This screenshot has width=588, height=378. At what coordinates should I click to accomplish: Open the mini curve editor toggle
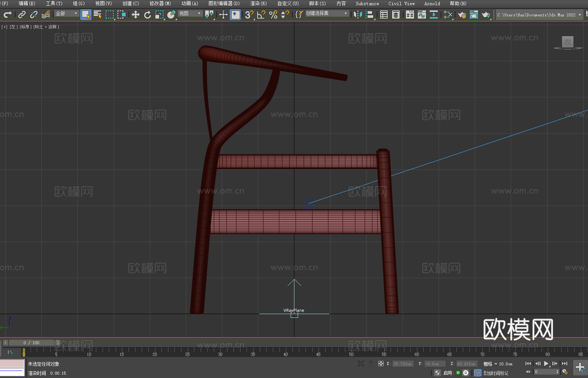10,352
